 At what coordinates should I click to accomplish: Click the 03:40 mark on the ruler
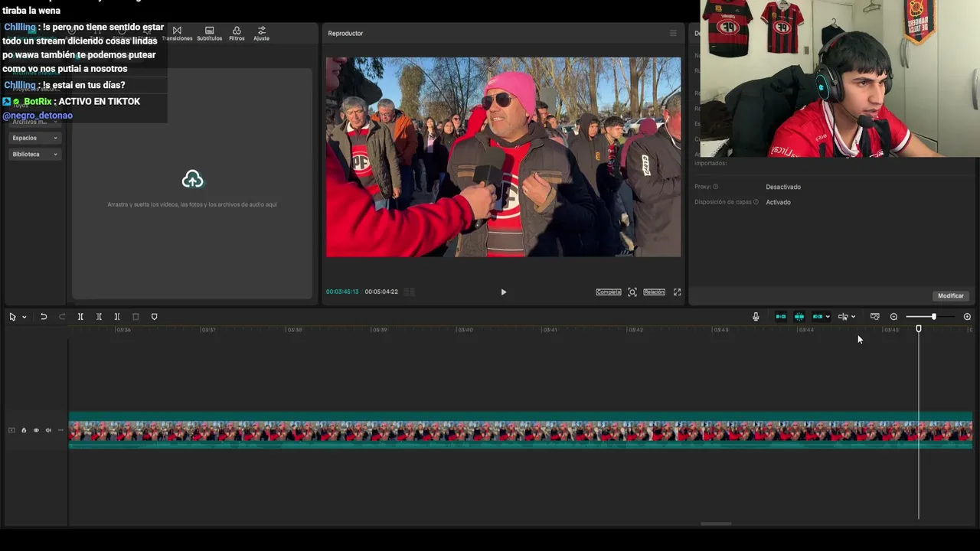pyautogui.click(x=465, y=330)
